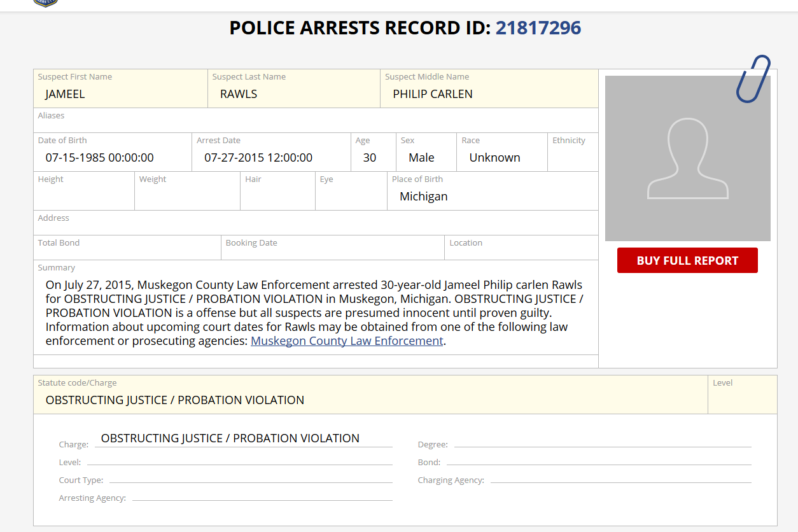Click the statute charge value in the yellow header row
The image size is (798, 532).
(x=175, y=400)
